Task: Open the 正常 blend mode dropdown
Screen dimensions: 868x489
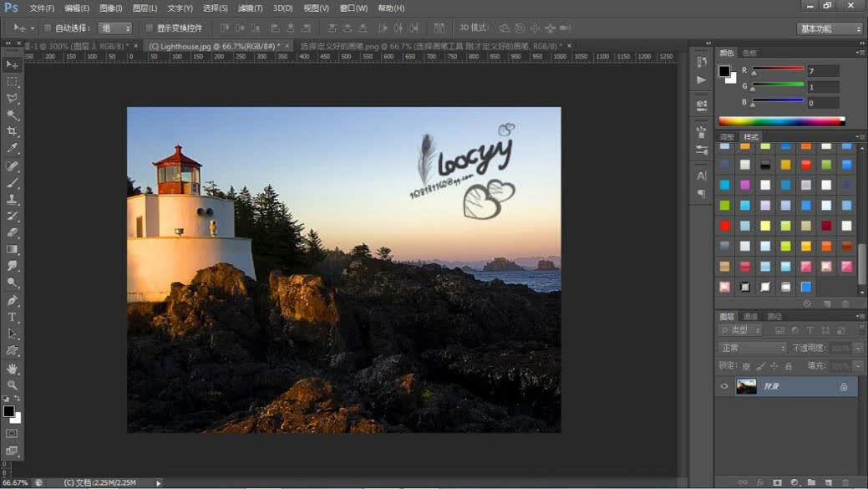Action: pos(753,348)
